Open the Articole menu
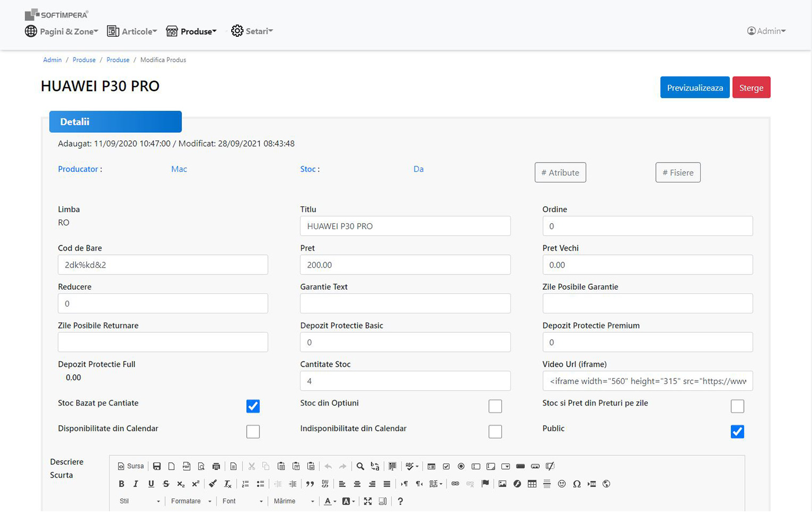812x515 pixels. (132, 31)
